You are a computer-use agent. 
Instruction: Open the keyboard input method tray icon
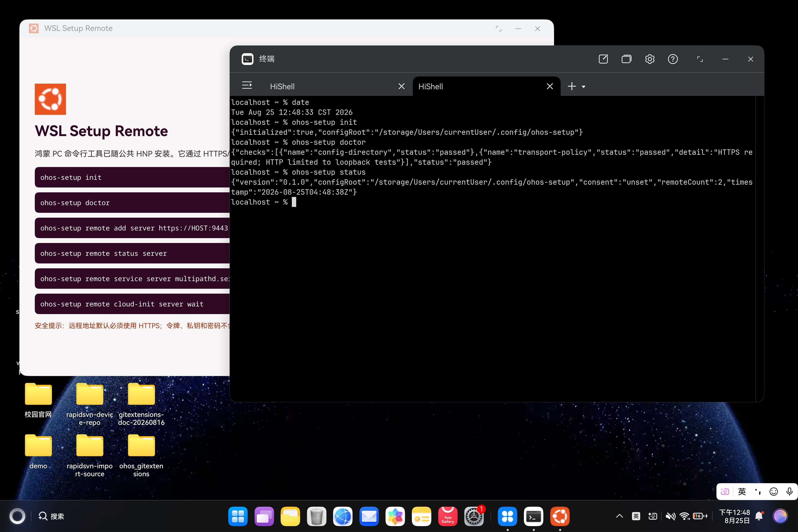pos(653,516)
